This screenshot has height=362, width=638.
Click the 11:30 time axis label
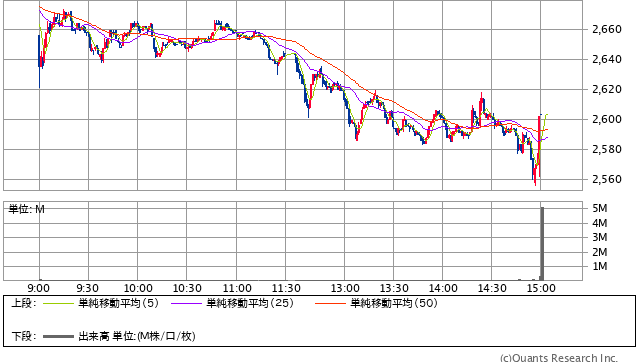[286, 288]
